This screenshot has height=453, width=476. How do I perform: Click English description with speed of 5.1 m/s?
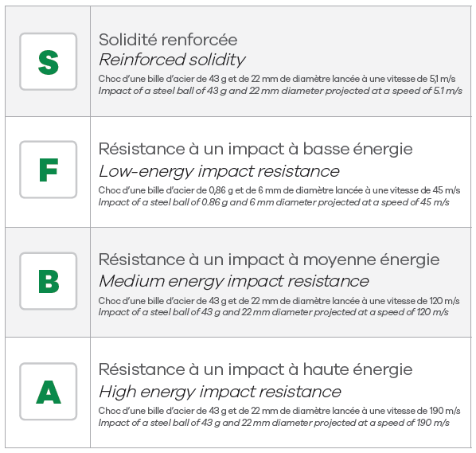pos(280,91)
